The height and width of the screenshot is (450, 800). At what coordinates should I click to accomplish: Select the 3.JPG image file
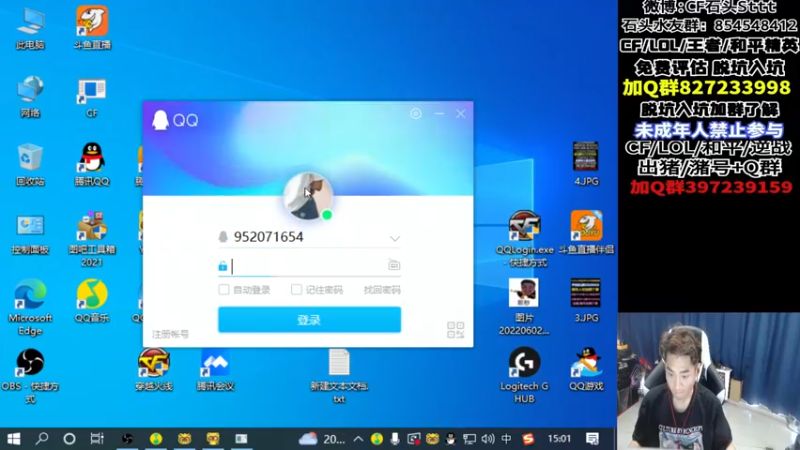[x=586, y=301]
